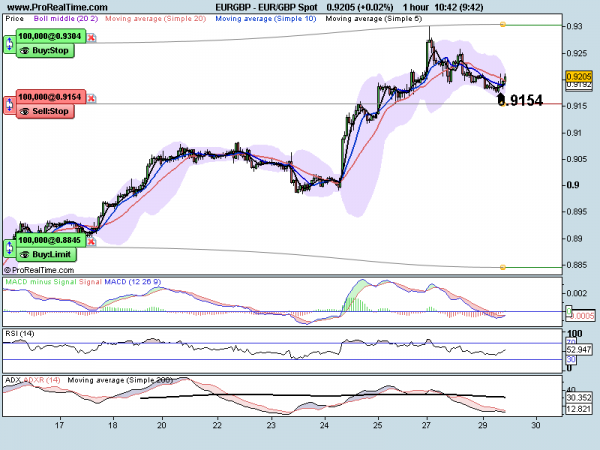The image size is (600, 450).
Task: Select the 100,000@0.9154 order label
Action: (50, 97)
